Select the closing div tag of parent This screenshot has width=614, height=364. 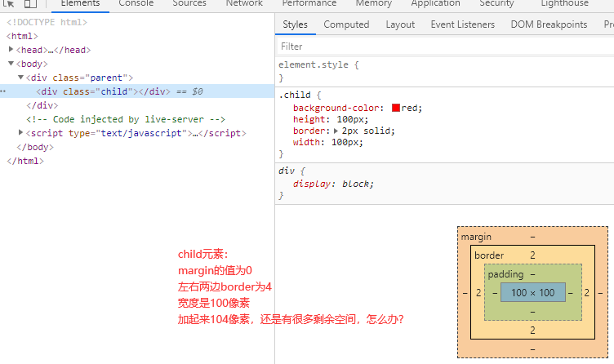42,105
